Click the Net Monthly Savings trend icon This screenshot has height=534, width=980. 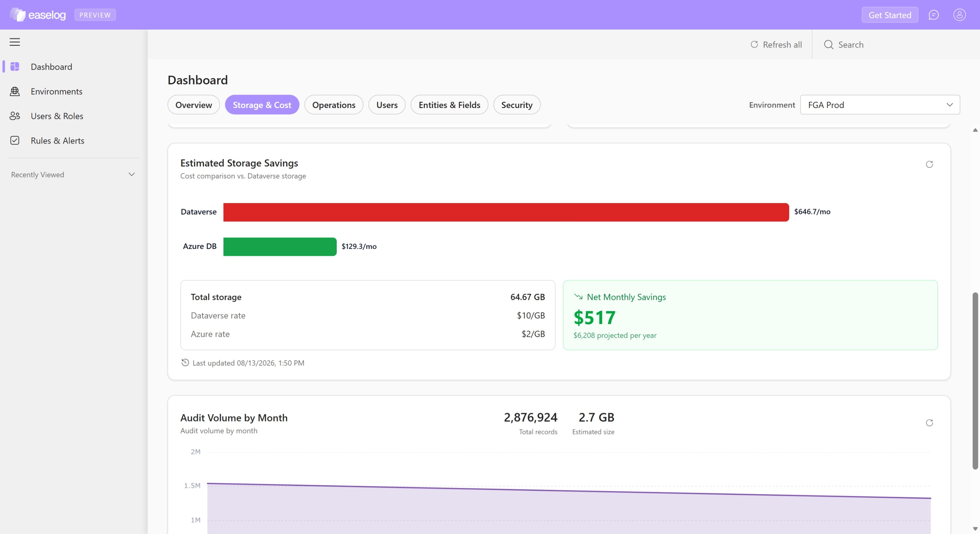pos(578,297)
